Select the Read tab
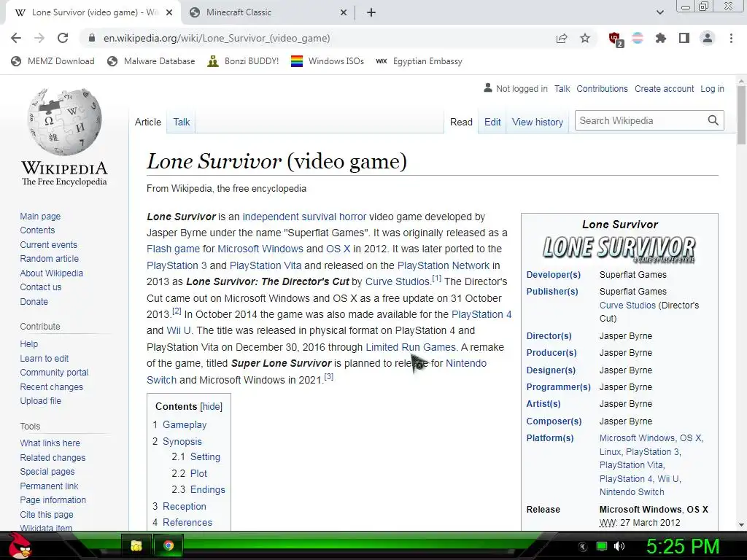This screenshot has height=560, width=747. (x=461, y=122)
